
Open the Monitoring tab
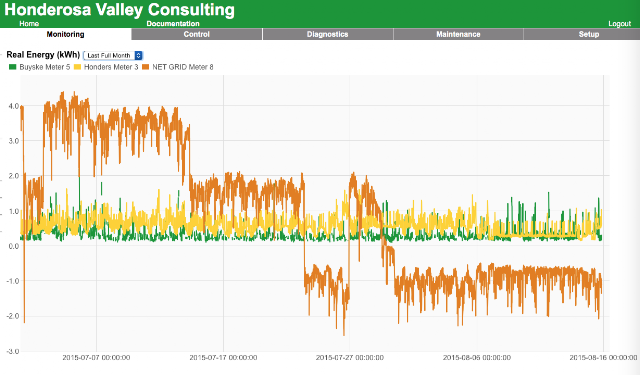pos(65,34)
